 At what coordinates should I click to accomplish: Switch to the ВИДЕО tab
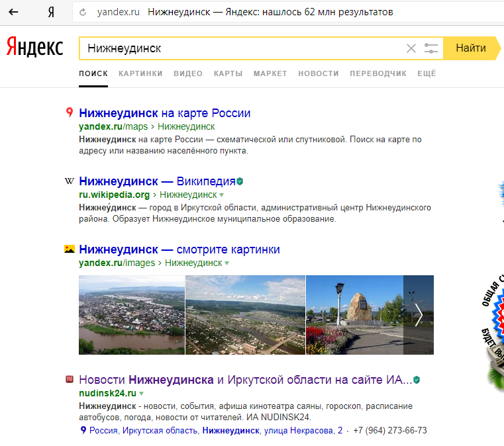(x=188, y=73)
